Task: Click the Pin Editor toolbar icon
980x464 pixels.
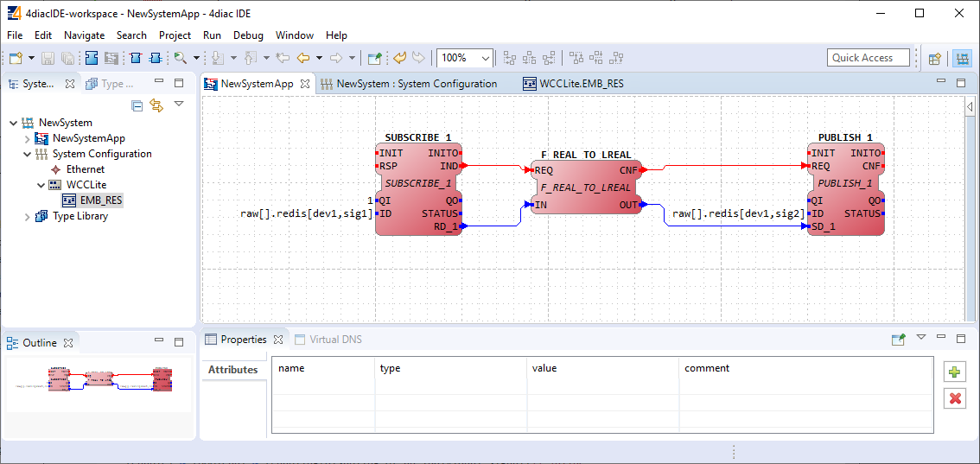Action: tap(374, 58)
